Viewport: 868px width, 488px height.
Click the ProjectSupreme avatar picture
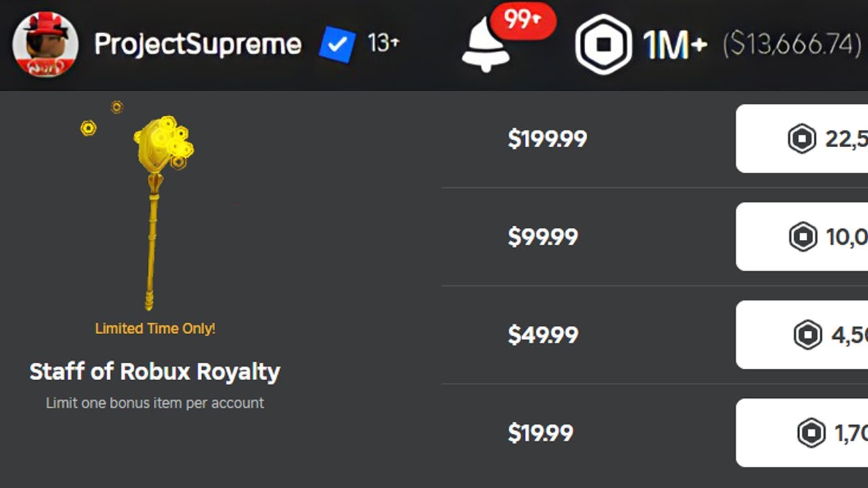point(45,44)
